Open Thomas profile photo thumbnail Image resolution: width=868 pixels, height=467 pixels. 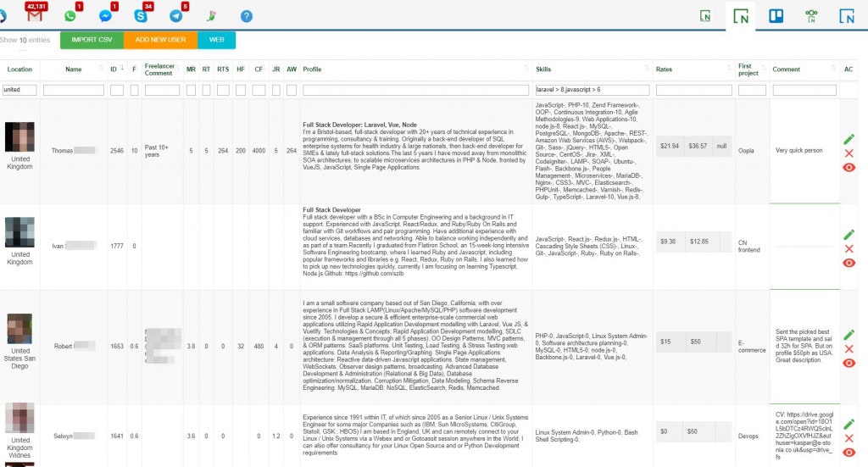(19, 136)
